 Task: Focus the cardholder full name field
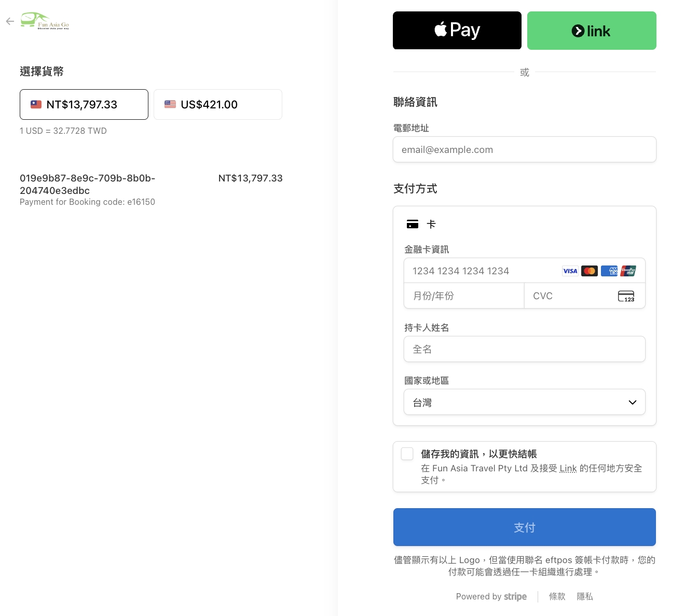(x=525, y=349)
